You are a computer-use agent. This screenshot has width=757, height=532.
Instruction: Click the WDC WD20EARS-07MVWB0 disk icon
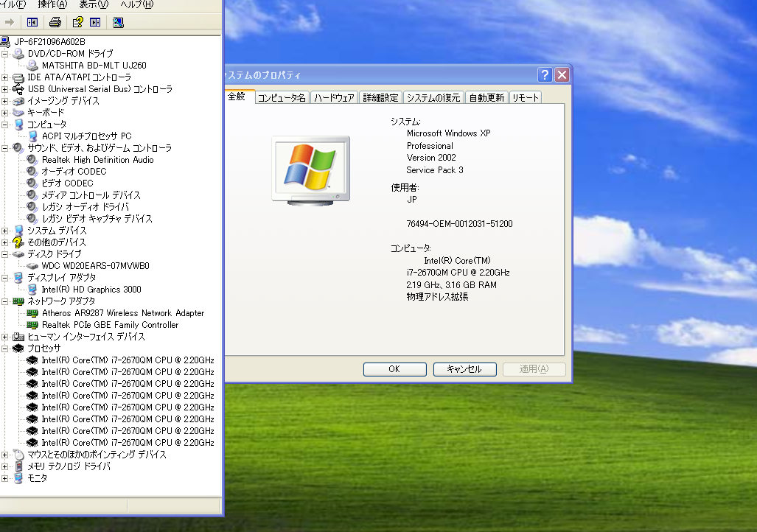(x=32, y=266)
